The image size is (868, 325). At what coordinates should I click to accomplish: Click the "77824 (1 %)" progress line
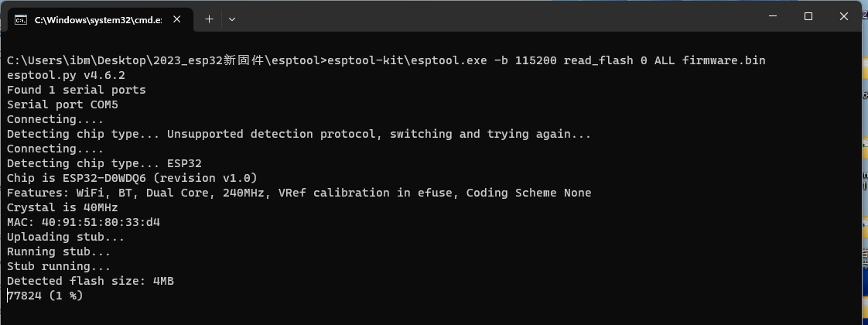(45, 296)
